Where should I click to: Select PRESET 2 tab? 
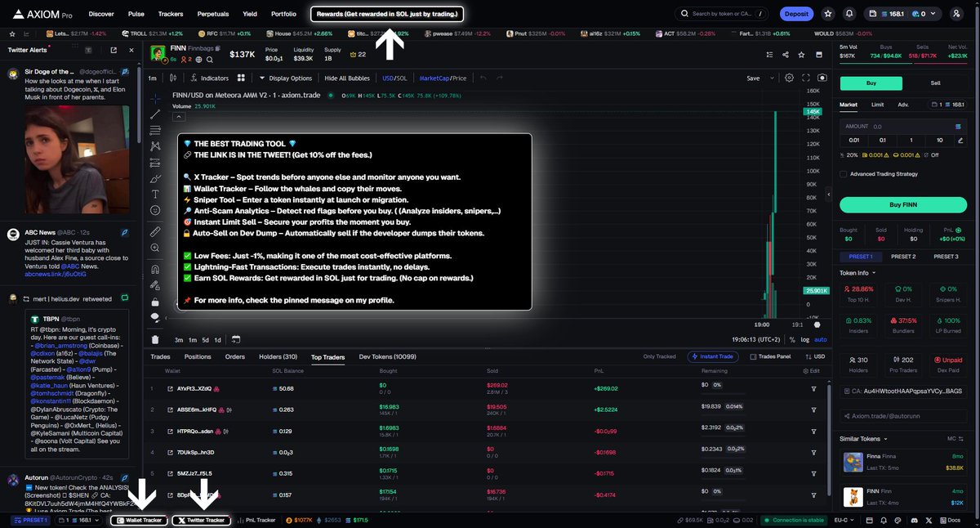[902, 257]
